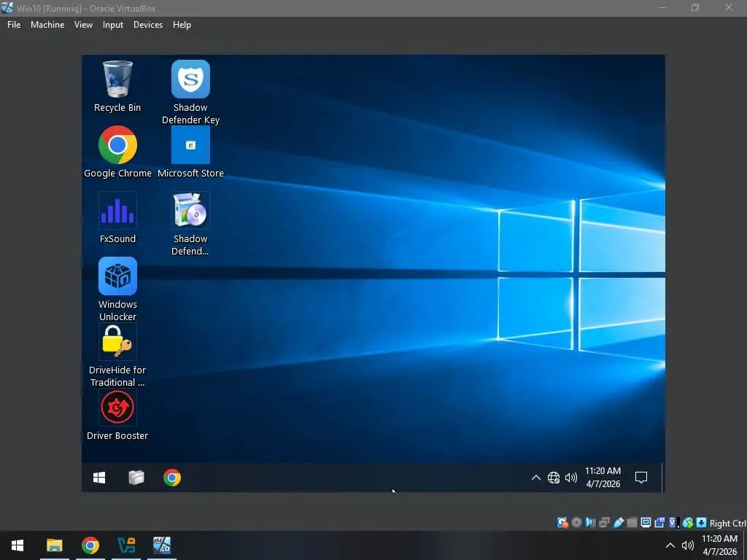Open the guest clock showing 11:20 AM
Screen dimensions: 747x560
[x=603, y=477]
